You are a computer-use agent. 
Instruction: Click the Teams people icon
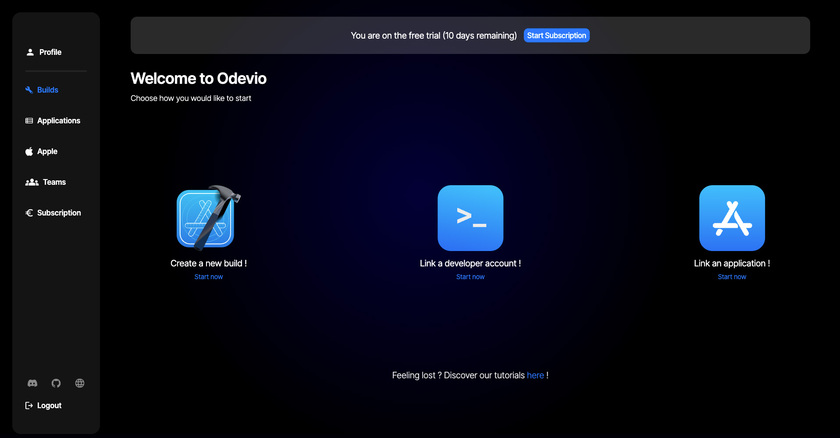coord(32,182)
